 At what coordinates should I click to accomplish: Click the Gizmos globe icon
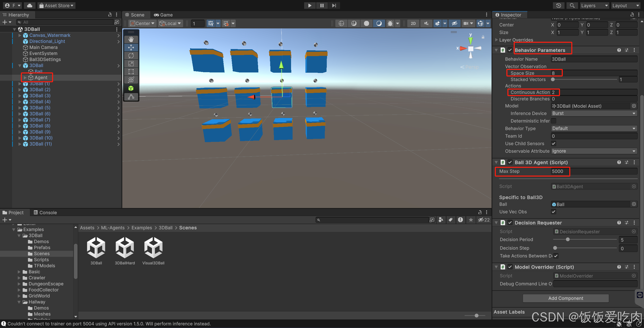tap(480, 23)
